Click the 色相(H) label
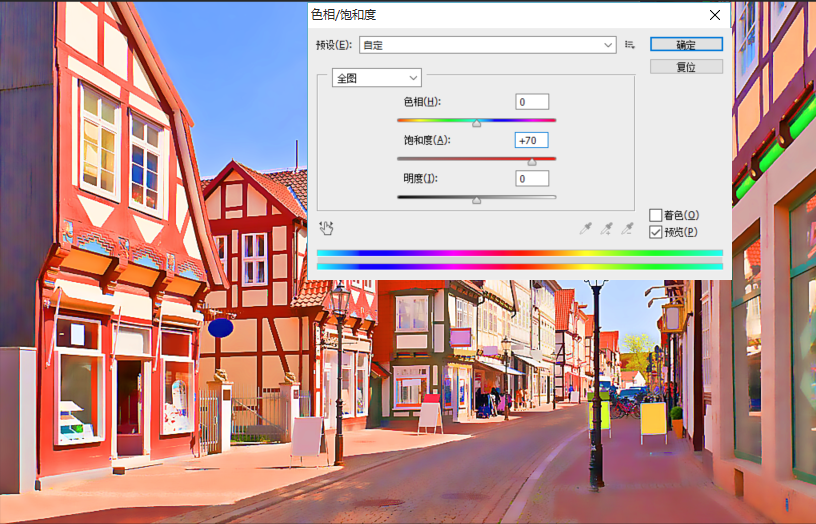This screenshot has height=524, width=816. [422, 102]
